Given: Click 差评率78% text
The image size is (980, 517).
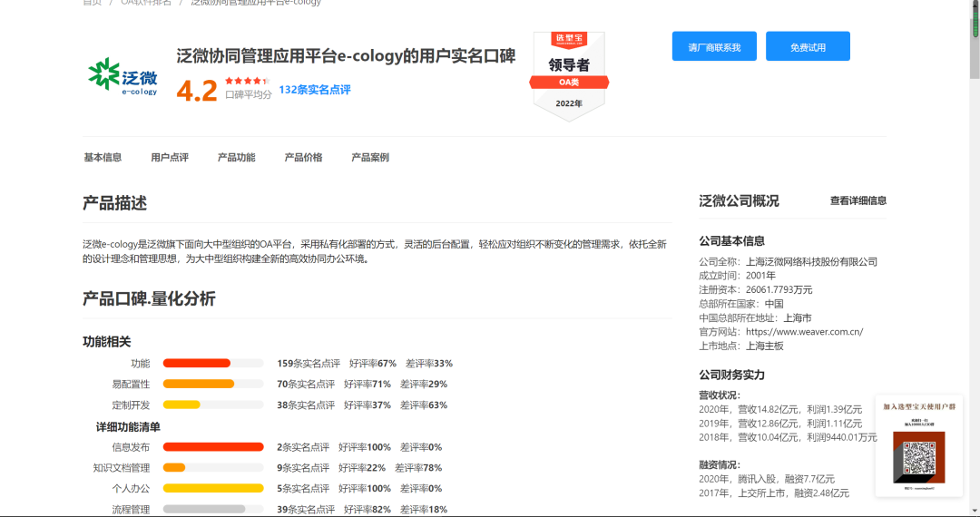Looking at the screenshot, I should (418, 468).
